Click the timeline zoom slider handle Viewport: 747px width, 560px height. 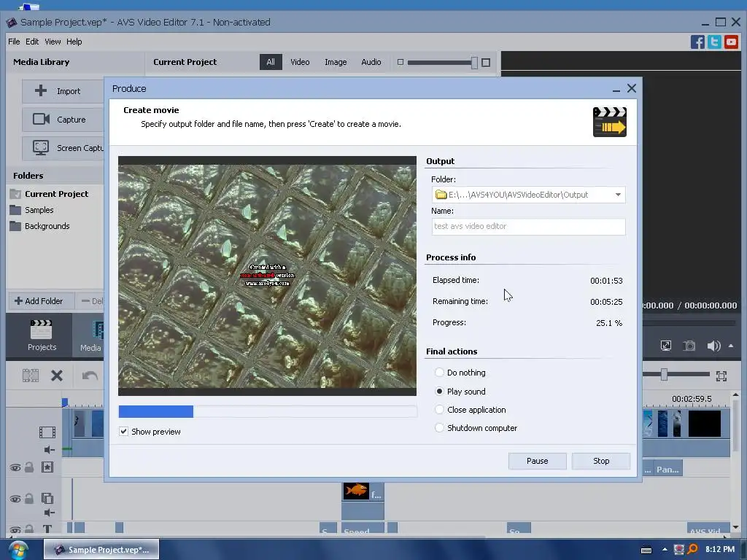[664, 375]
